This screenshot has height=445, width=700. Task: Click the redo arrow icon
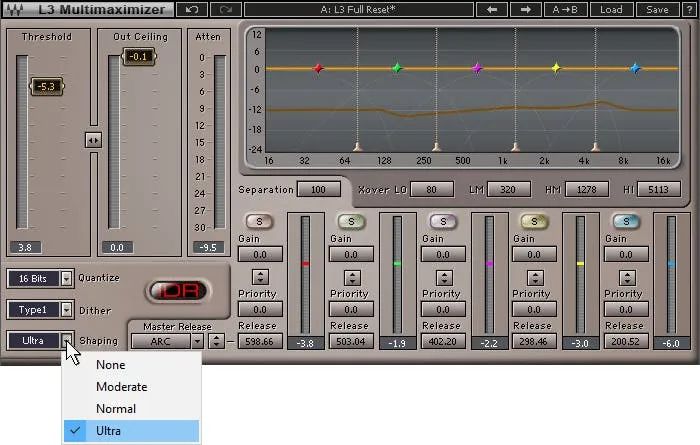(225, 9)
